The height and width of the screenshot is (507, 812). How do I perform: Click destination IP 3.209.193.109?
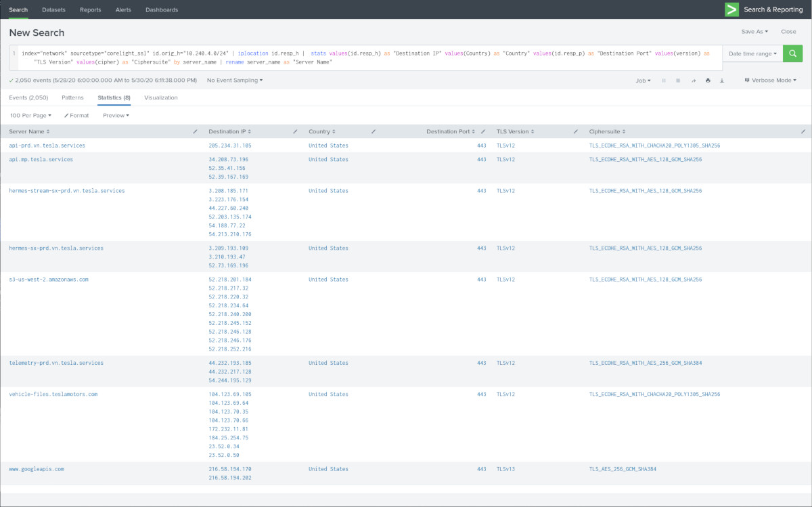(229, 248)
